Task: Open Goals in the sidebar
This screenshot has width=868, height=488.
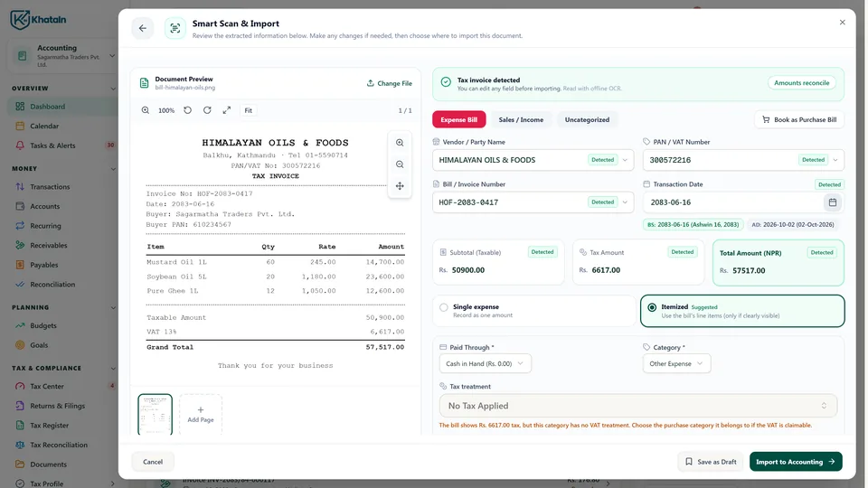Action: point(62,345)
